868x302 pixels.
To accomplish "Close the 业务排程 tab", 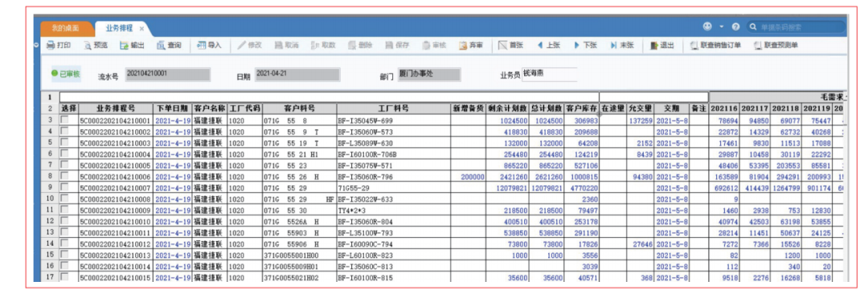I will 141,28.
